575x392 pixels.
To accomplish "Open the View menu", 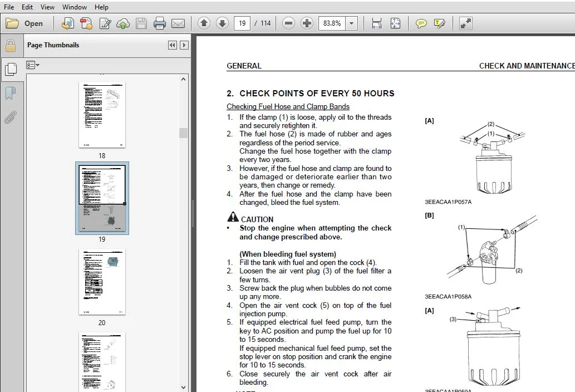I will click(47, 7).
